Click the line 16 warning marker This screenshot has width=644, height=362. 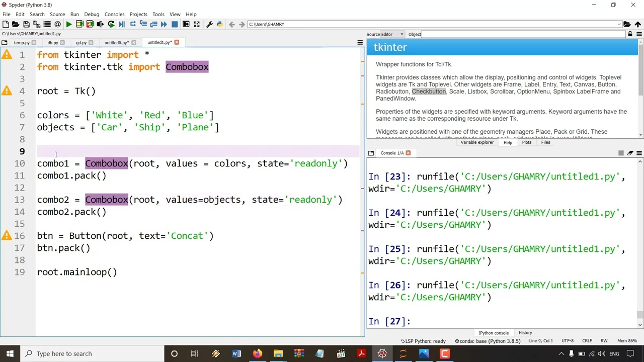tap(7, 236)
